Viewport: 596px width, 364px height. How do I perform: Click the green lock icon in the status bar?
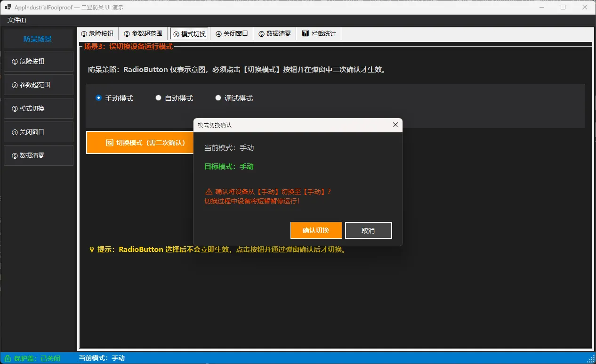click(8, 358)
